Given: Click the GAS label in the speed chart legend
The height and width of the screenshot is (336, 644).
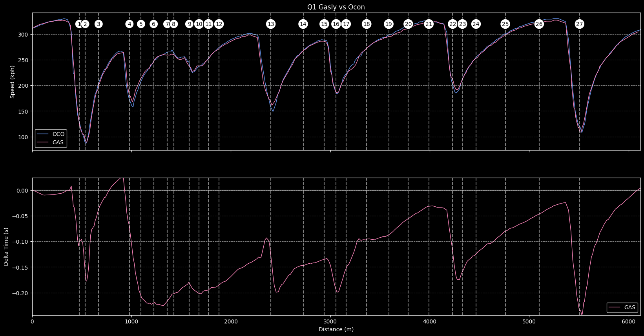Looking at the screenshot, I should coord(58,142).
